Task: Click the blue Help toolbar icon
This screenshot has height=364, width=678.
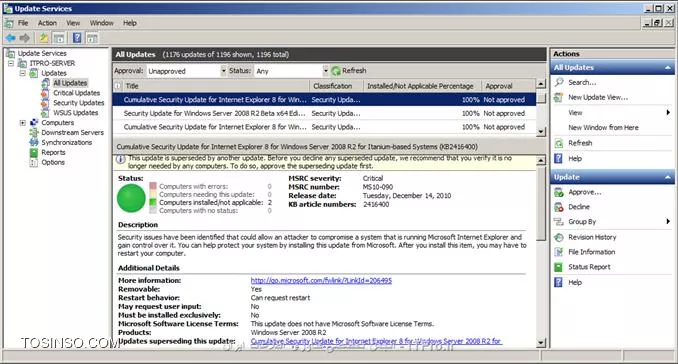Action: (x=77, y=38)
